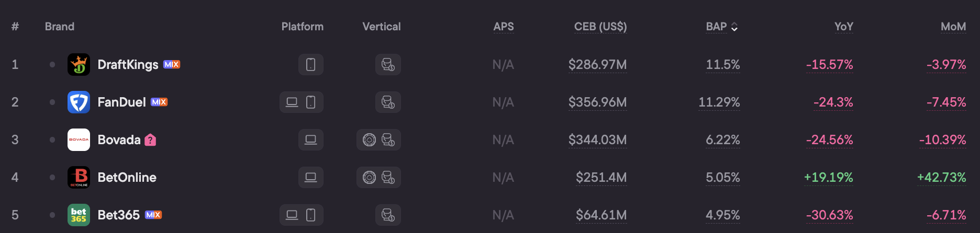Click the APS column header
The height and width of the screenshot is (233, 980).
[x=504, y=27]
